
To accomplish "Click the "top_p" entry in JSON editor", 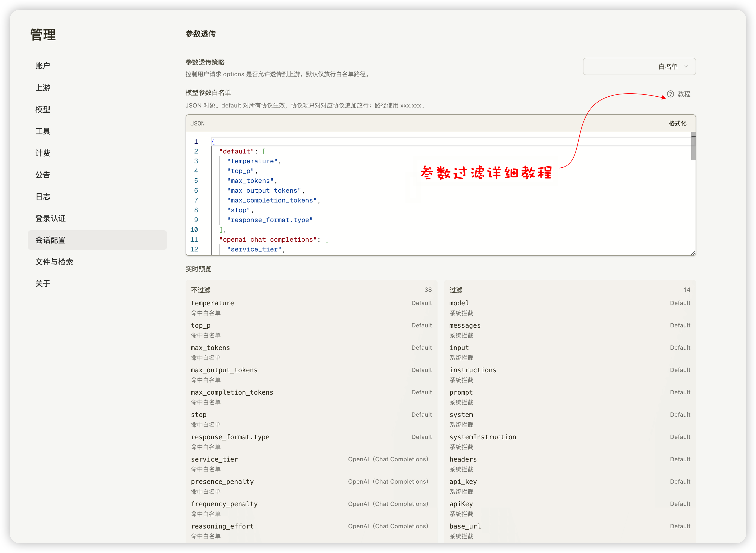I will coord(242,171).
